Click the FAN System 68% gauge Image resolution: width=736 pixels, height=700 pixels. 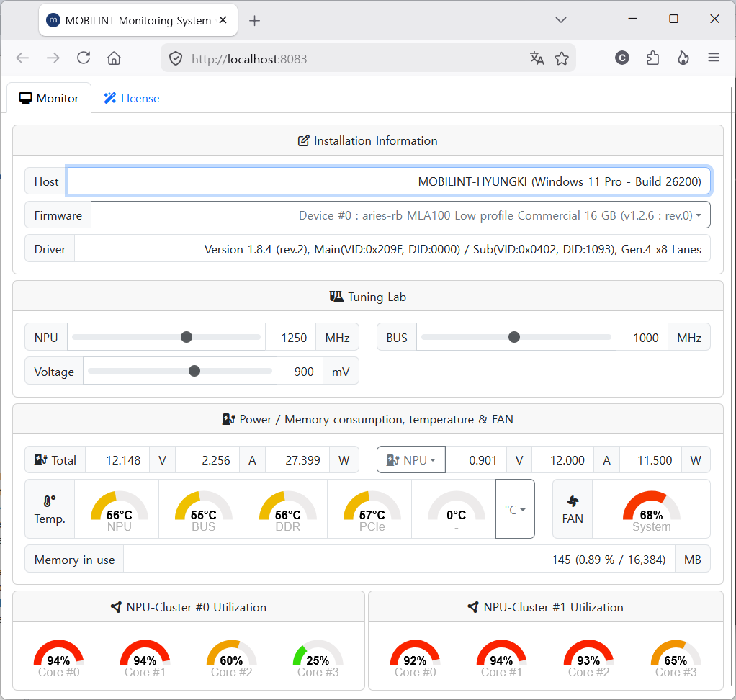(x=651, y=511)
